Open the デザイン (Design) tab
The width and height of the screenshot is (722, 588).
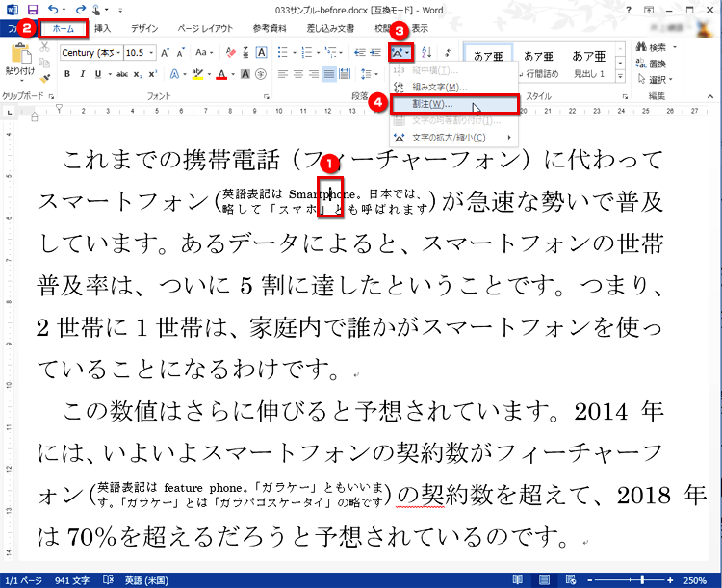pos(144,29)
